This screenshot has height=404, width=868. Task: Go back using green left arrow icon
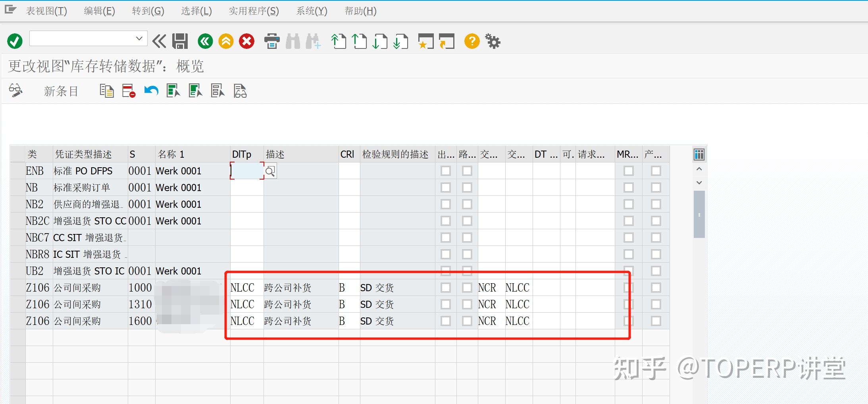pos(205,41)
